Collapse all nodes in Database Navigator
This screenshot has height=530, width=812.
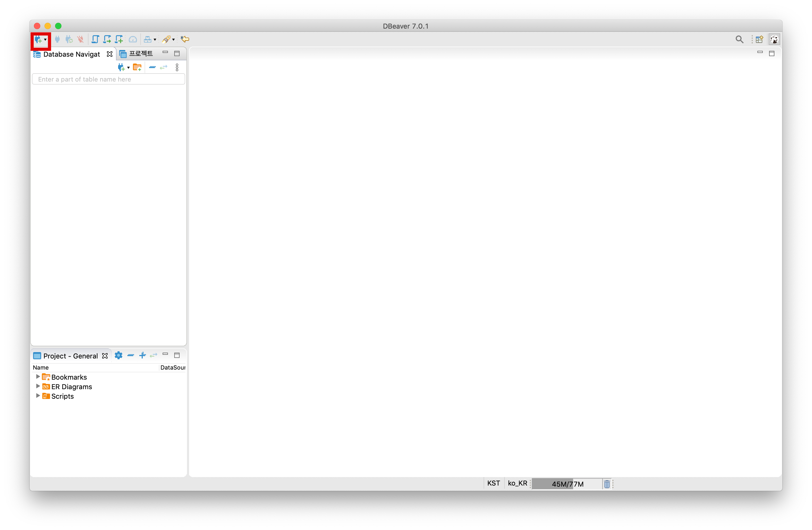(x=152, y=68)
